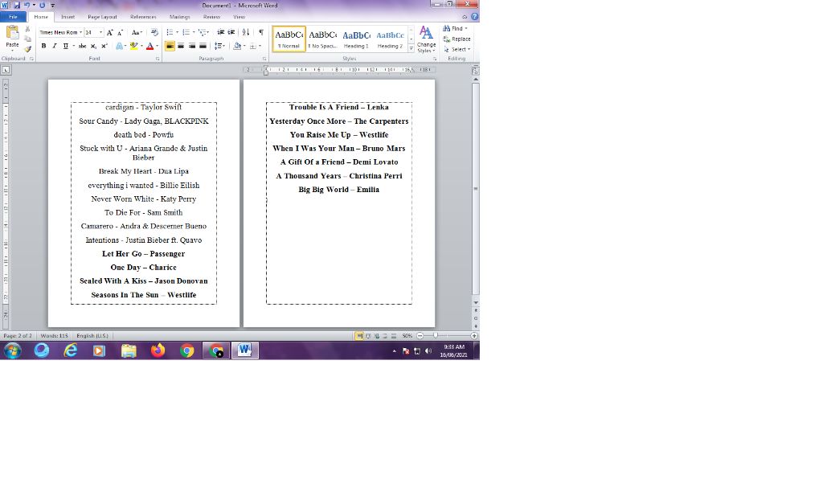
Task: Click the Paste clipboard icon
Action: pyautogui.click(x=12, y=33)
